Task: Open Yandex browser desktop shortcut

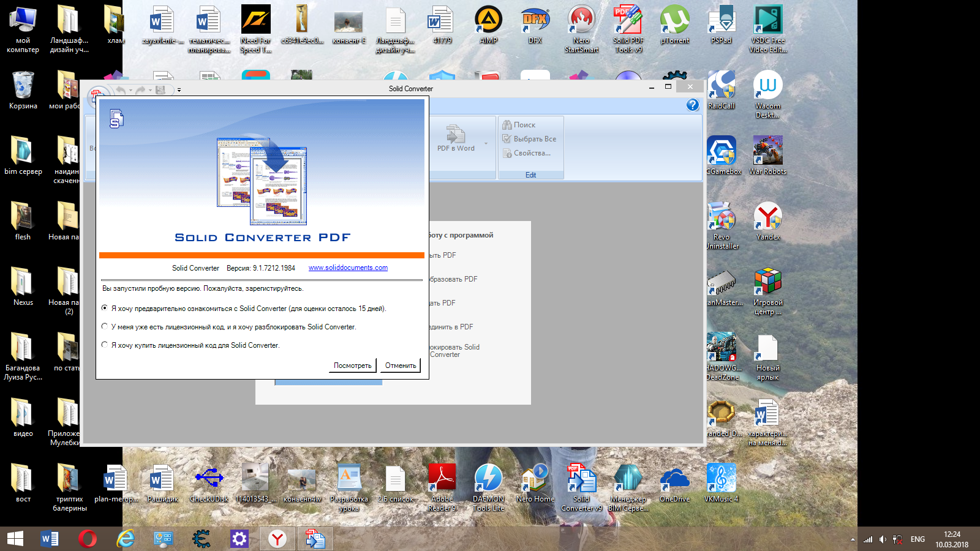Action: tap(767, 221)
